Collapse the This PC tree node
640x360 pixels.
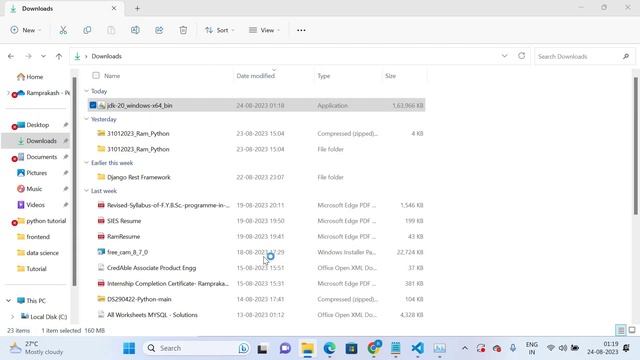9,301
